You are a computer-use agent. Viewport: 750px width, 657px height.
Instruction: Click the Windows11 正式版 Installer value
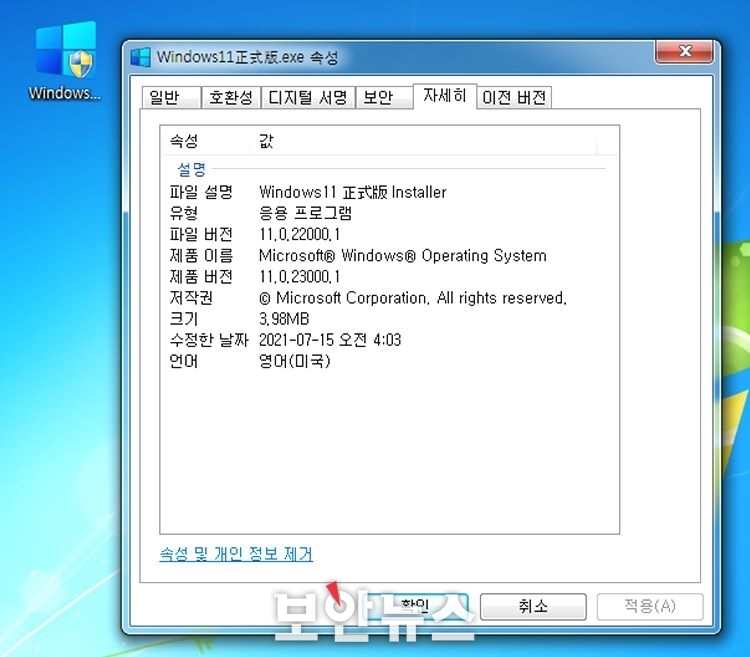pos(353,192)
